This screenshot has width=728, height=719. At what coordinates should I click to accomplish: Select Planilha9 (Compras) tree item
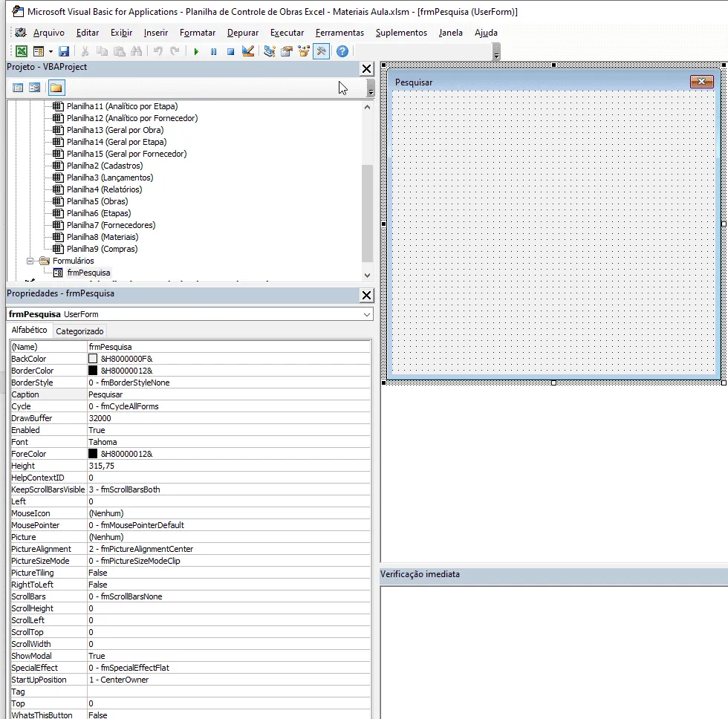pyautogui.click(x=103, y=249)
